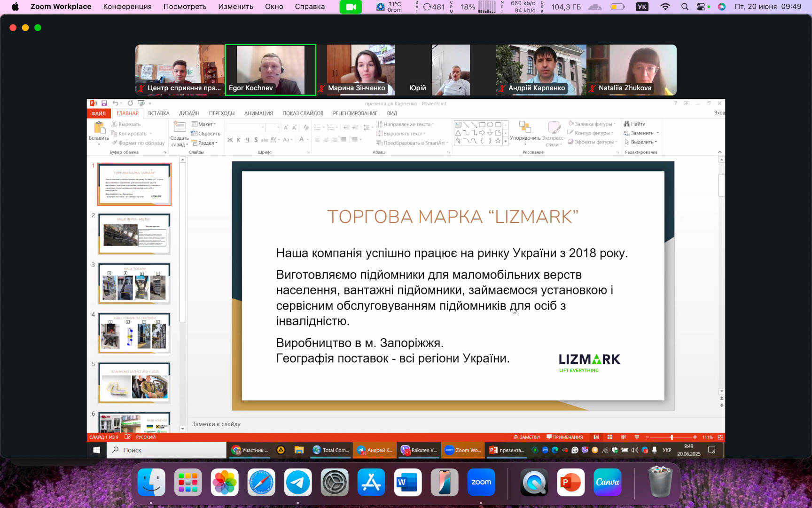This screenshot has height=508, width=812.
Task: Select slide 3 thumbnail Наші товари
Action: coord(134,283)
